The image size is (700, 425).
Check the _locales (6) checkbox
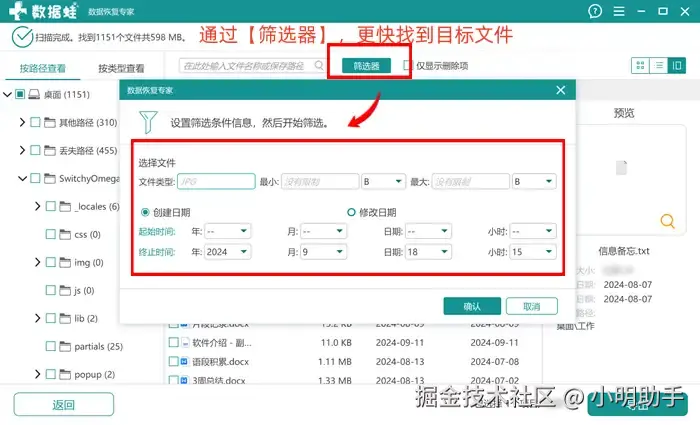[x=51, y=206]
